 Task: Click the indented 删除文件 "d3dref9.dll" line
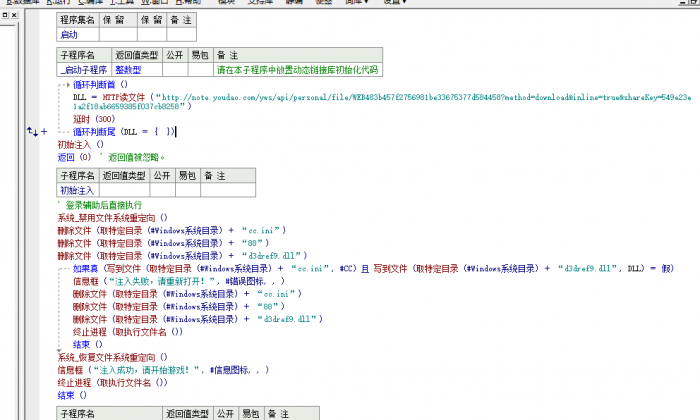198,319
